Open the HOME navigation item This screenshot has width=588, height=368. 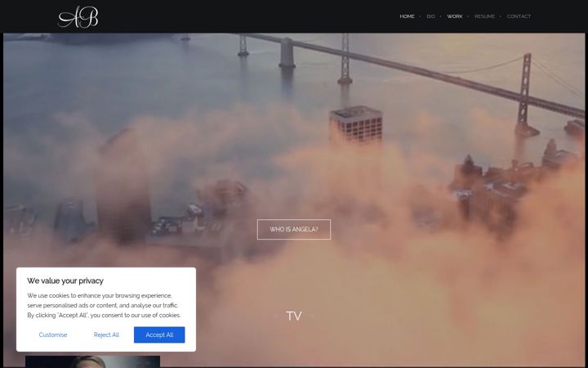[407, 16]
